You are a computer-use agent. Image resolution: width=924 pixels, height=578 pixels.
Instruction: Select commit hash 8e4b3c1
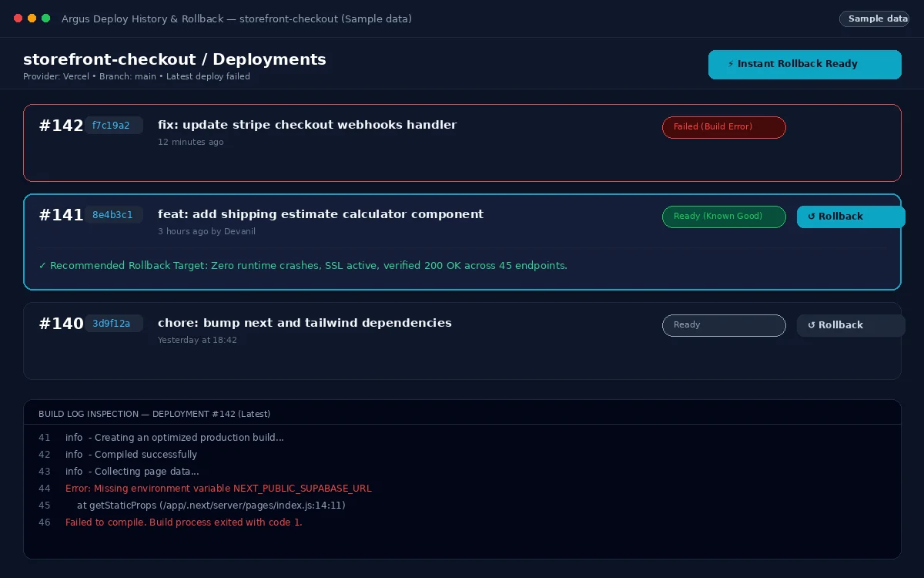click(x=114, y=214)
